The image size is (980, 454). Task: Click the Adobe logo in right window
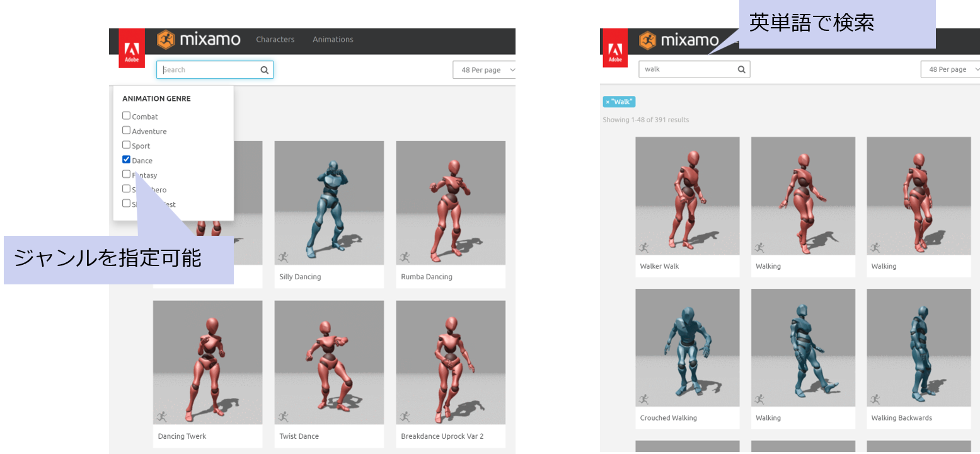pyautogui.click(x=614, y=48)
